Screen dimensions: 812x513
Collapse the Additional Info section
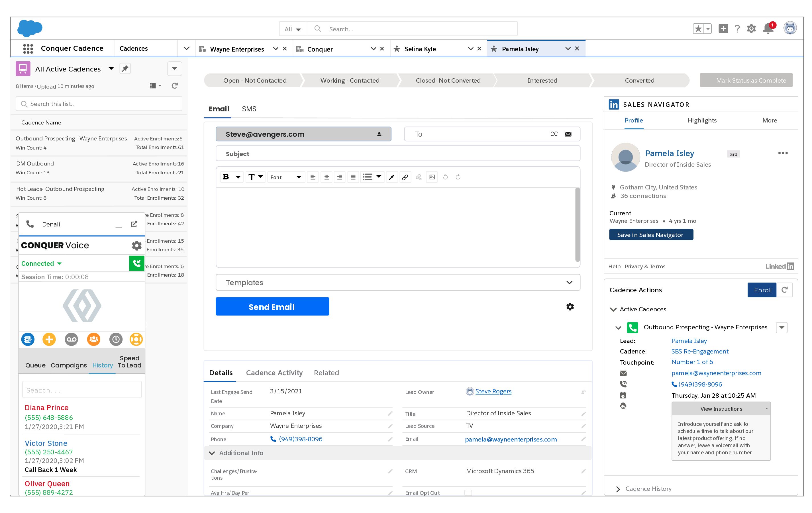[x=212, y=453]
